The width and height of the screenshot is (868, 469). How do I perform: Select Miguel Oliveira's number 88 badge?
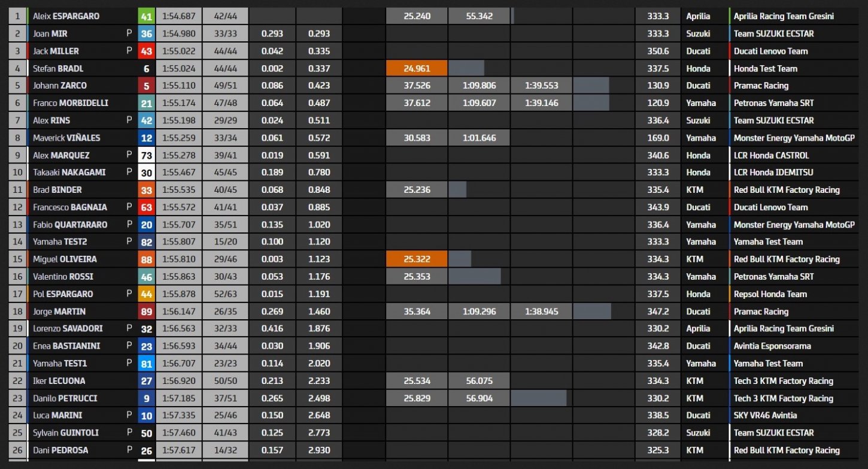[x=146, y=259]
